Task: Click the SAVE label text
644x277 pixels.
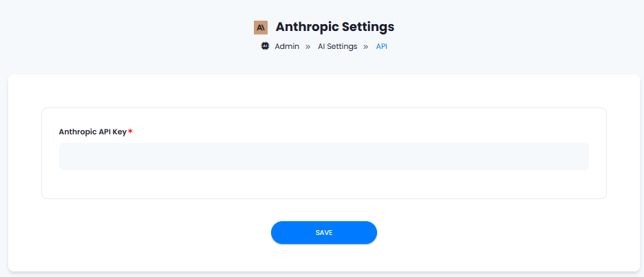Action: point(323,232)
